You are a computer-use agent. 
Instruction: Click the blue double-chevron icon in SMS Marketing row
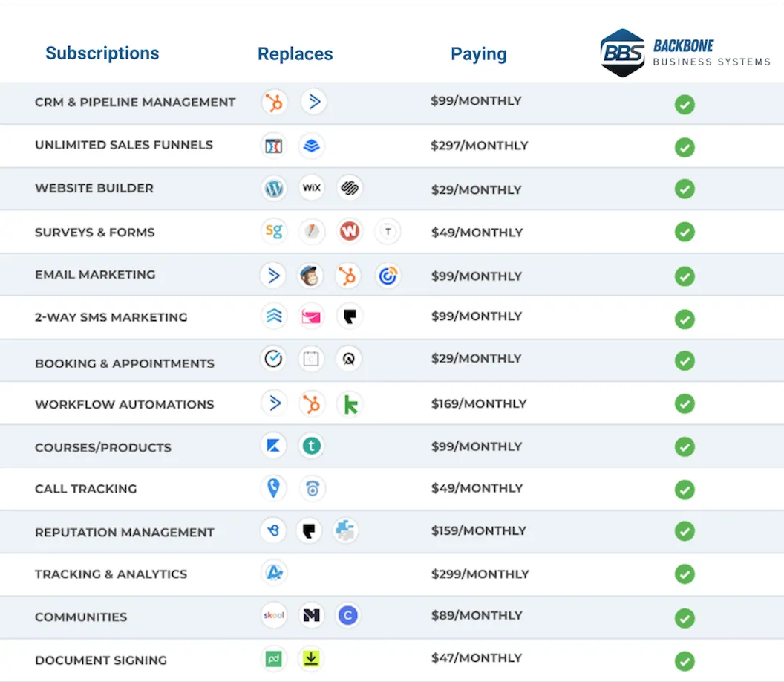274,316
